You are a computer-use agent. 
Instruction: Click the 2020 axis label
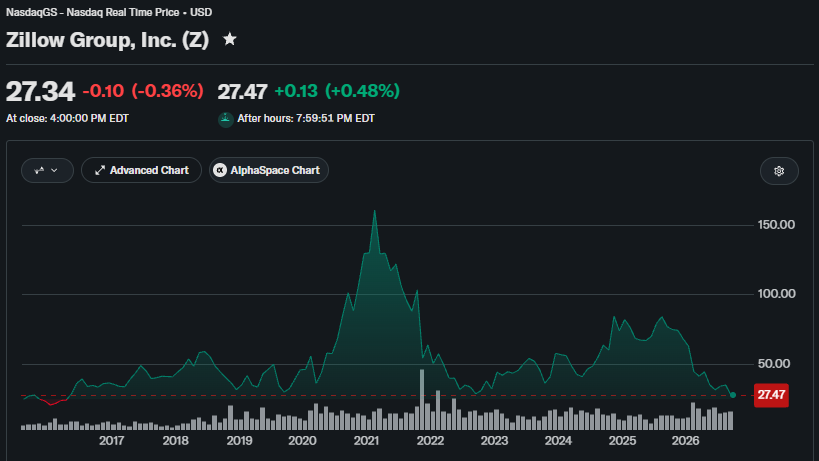click(x=302, y=441)
